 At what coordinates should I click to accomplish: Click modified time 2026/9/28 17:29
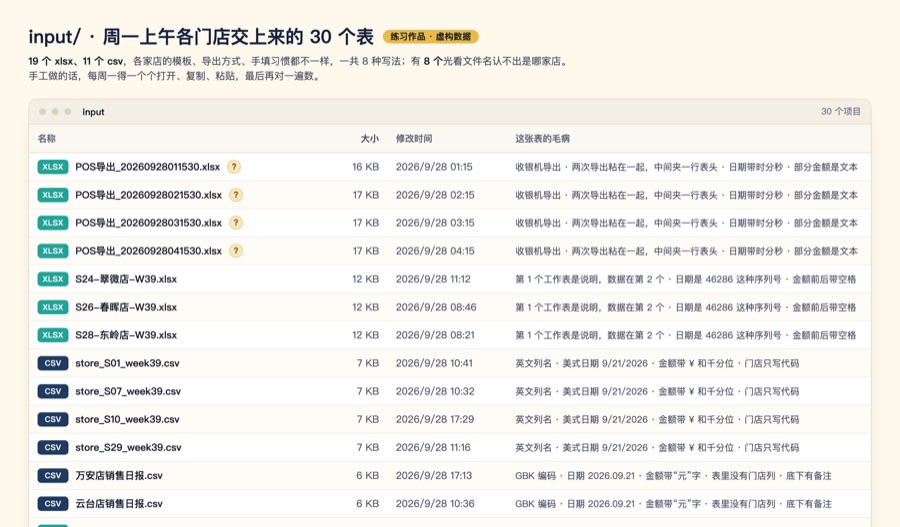[435, 420]
